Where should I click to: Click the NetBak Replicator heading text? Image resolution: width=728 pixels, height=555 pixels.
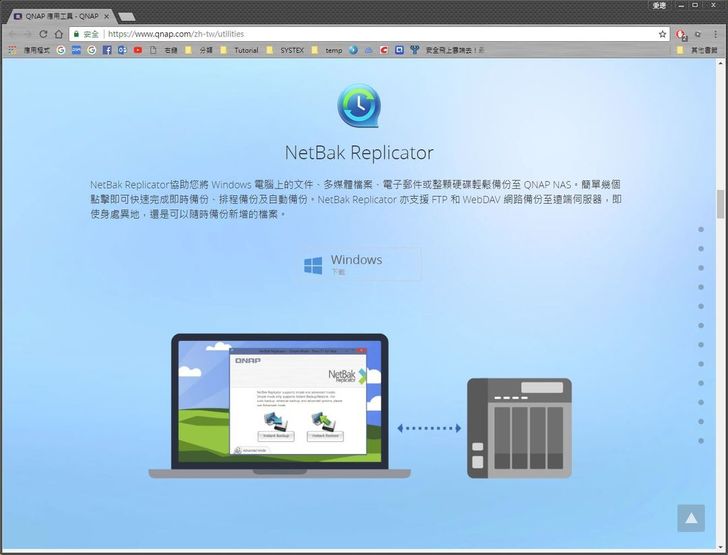coord(359,153)
